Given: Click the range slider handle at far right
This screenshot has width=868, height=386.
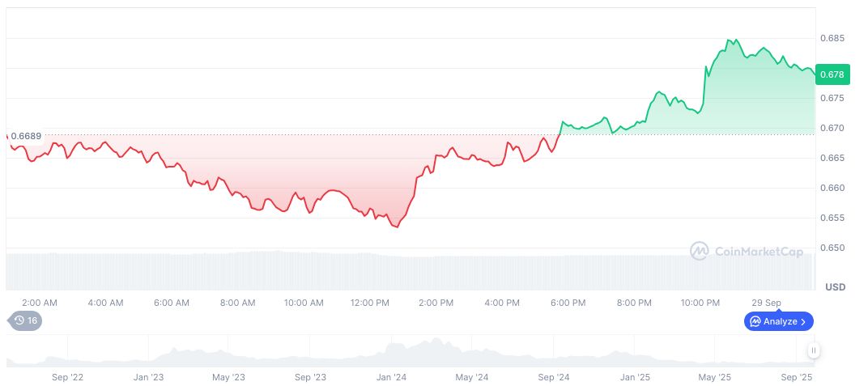Looking at the screenshot, I should tap(813, 350).
